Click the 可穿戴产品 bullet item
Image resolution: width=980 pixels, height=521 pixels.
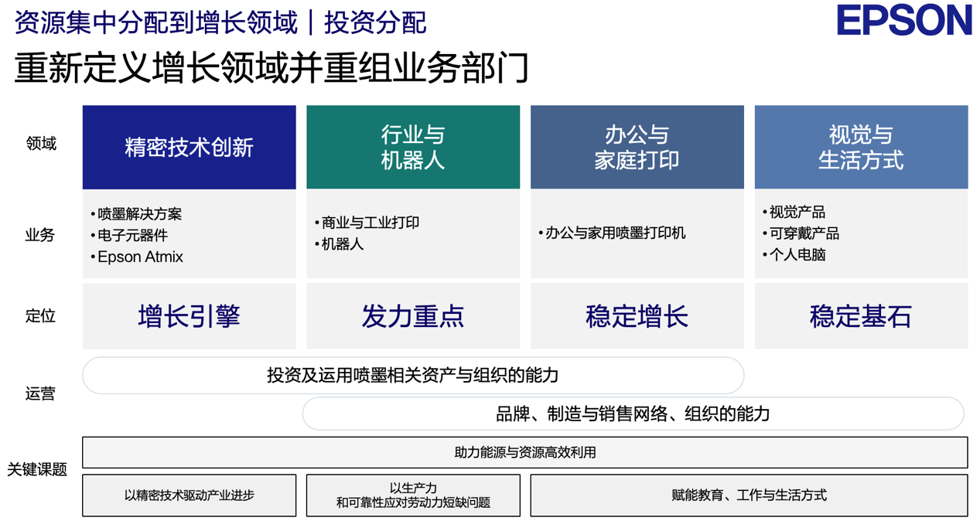pyautogui.click(x=801, y=233)
